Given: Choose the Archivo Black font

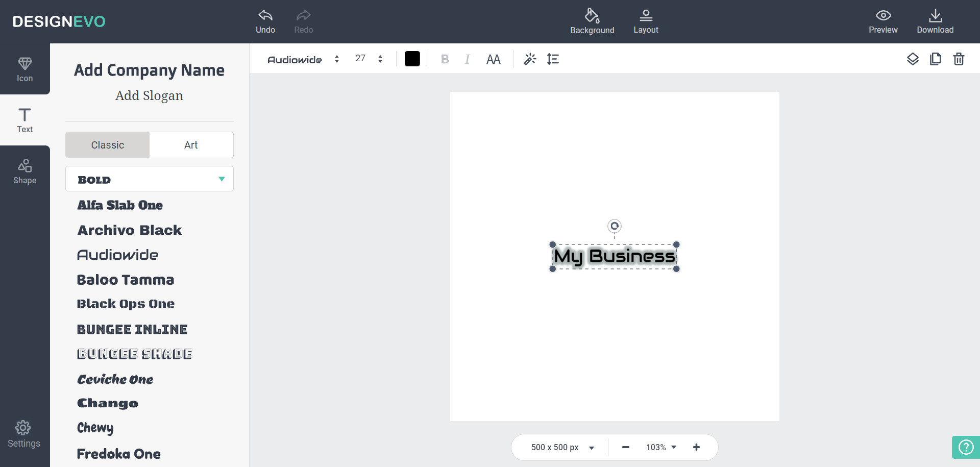Looking at the screenshot, I should [x=130, y=230].
